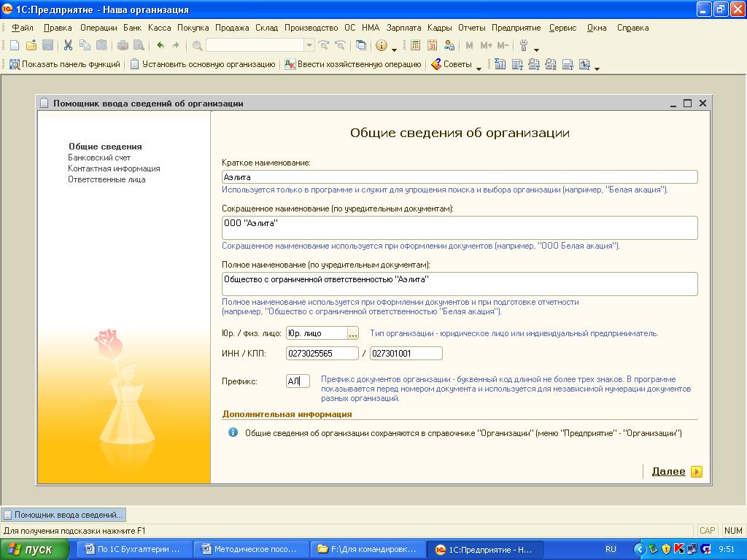
Task: Click the wrench settings icon
Action: 524,45
